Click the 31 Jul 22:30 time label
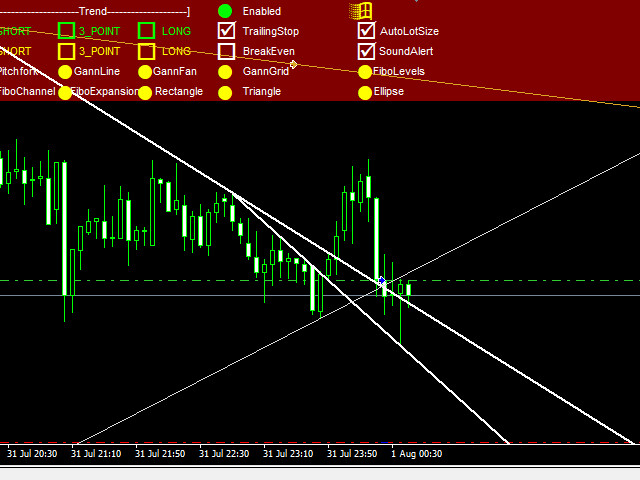The image size is (640, 480). [x=224, y=453]
